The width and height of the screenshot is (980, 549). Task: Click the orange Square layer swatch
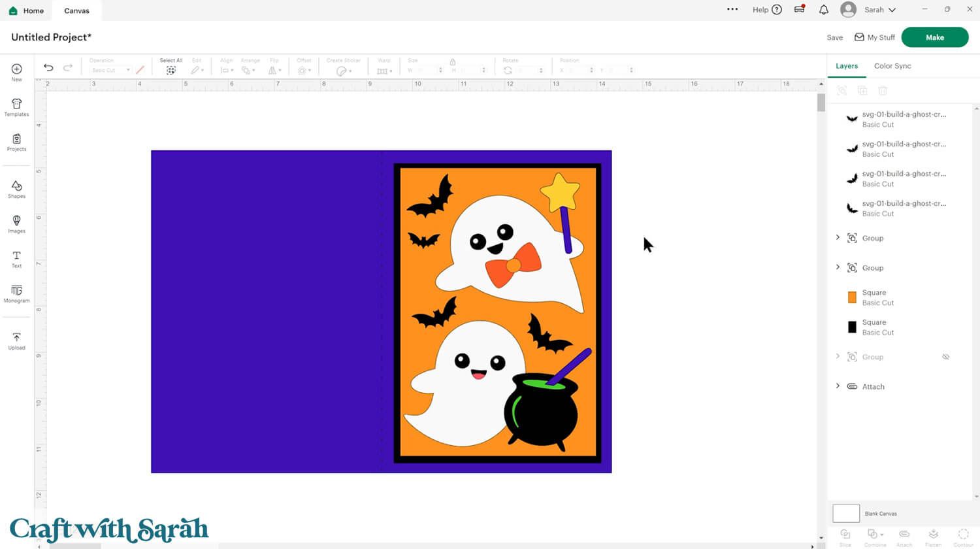pyautogui.click(x=852, y=297)
